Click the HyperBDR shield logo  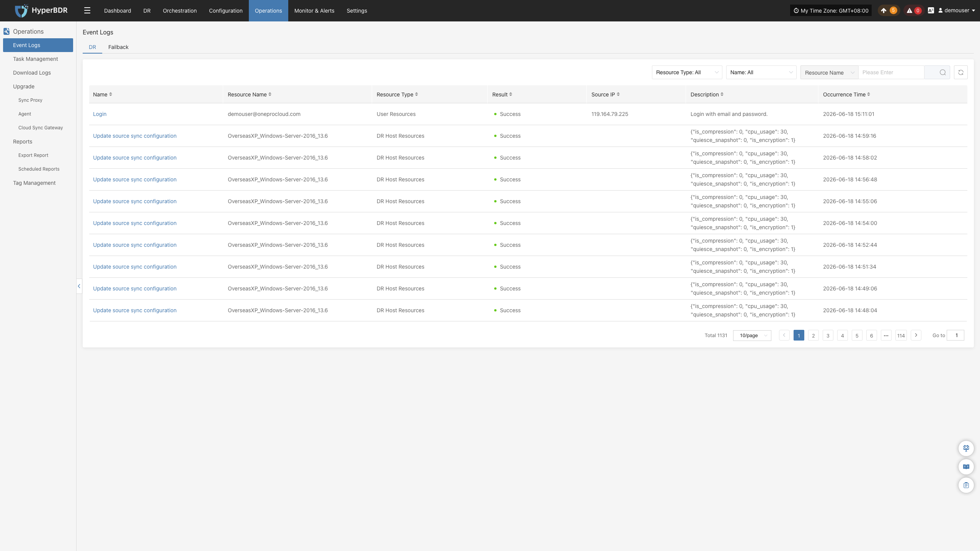(x=21, y=11)
